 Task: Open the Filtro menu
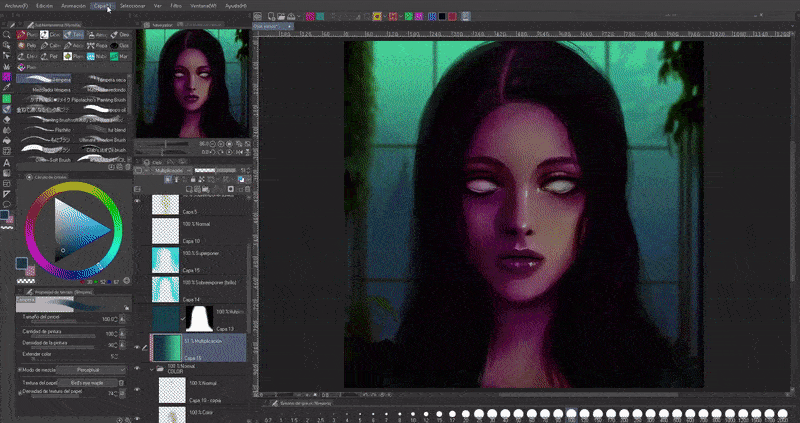[x=176, y=5]
